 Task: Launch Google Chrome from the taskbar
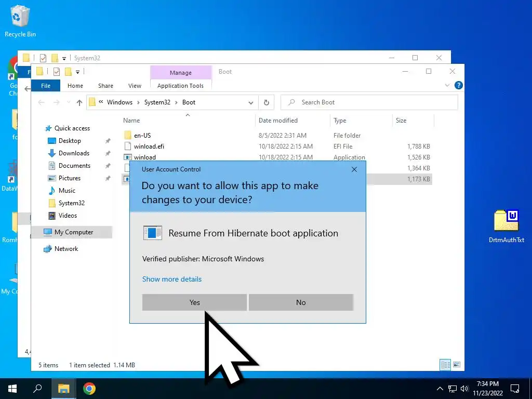89,389
